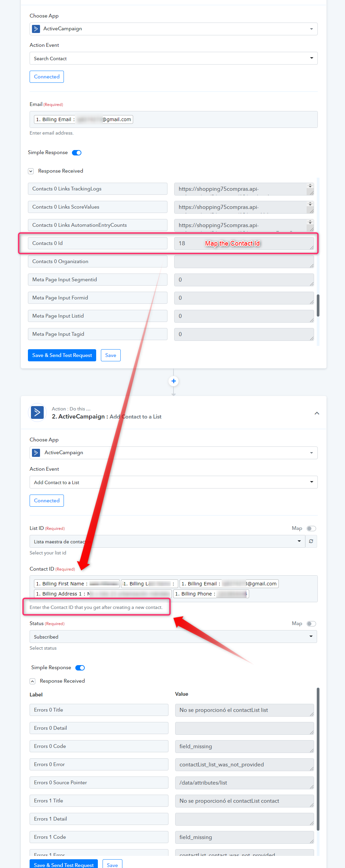Click Meta Page Input Segmentid label

98,280
